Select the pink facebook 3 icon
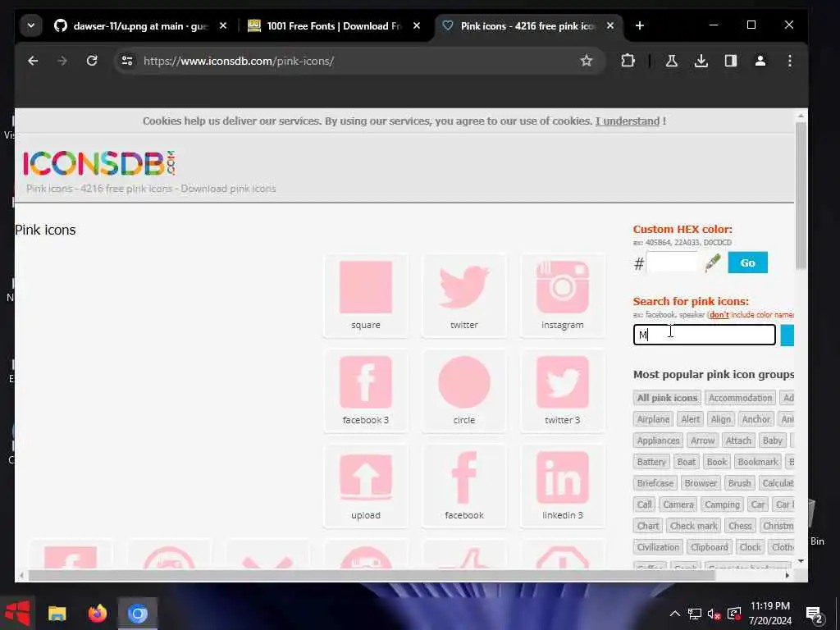840x630 pixels. [365, 382]
